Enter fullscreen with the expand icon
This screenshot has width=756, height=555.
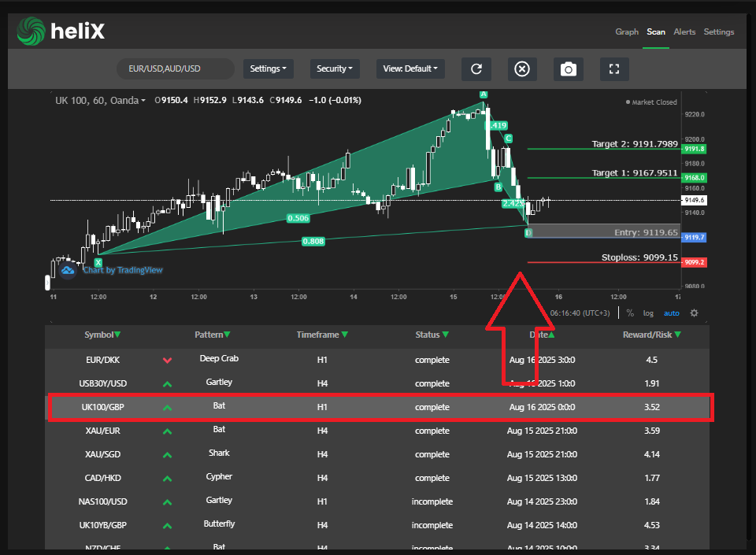614,68
